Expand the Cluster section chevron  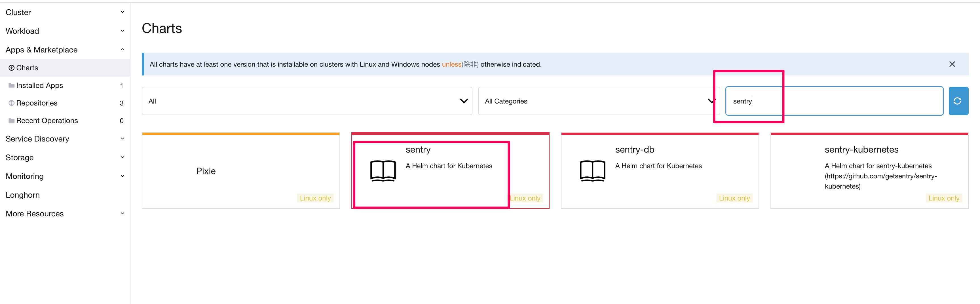(x=122, y=12)
